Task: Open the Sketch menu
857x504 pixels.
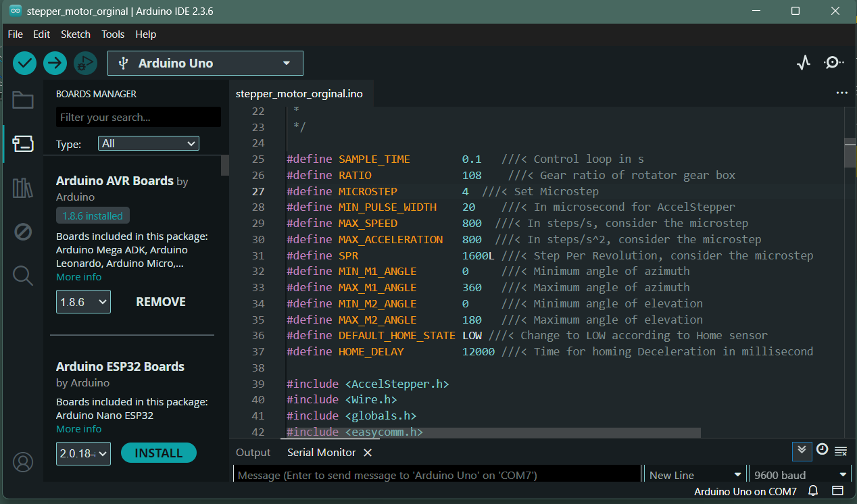Action: pos(76,34)
